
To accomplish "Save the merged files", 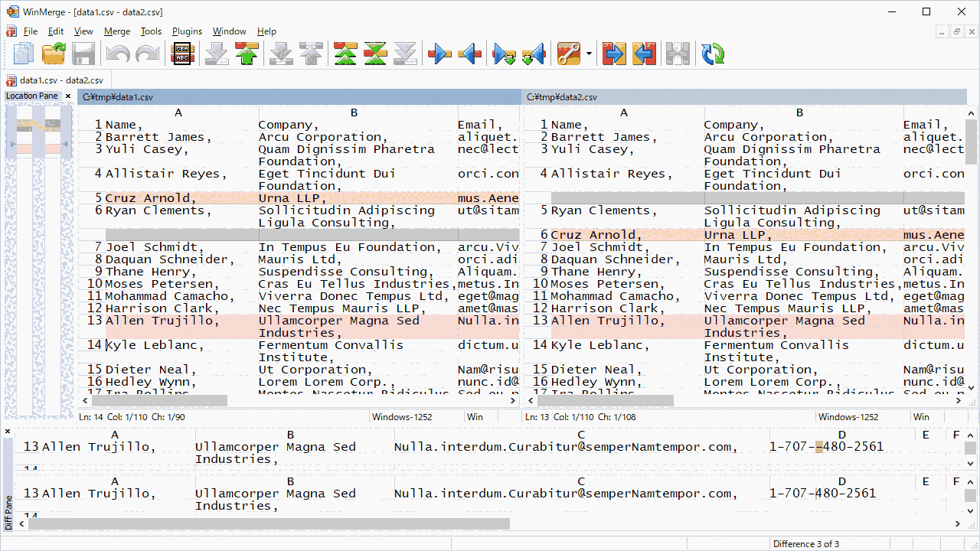I will [x=83, y=54].
